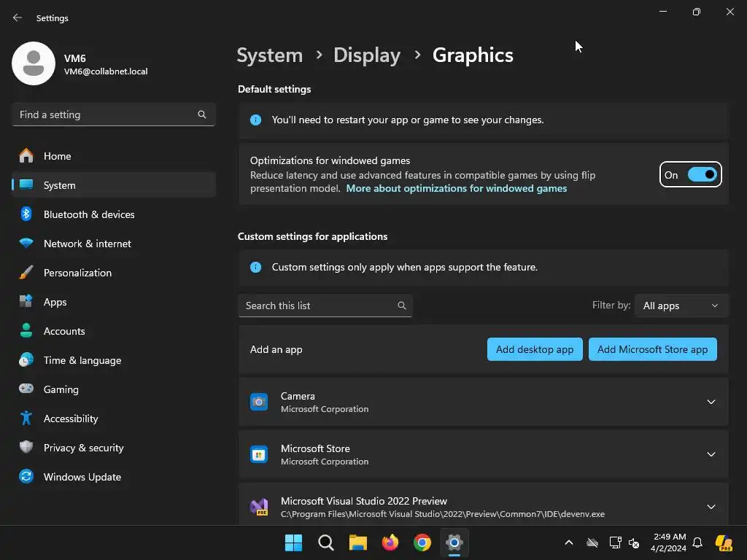Screen dimensions: 747x560
Task: Click the back arrow in Settings header
Action: click(x=18, y=17)
